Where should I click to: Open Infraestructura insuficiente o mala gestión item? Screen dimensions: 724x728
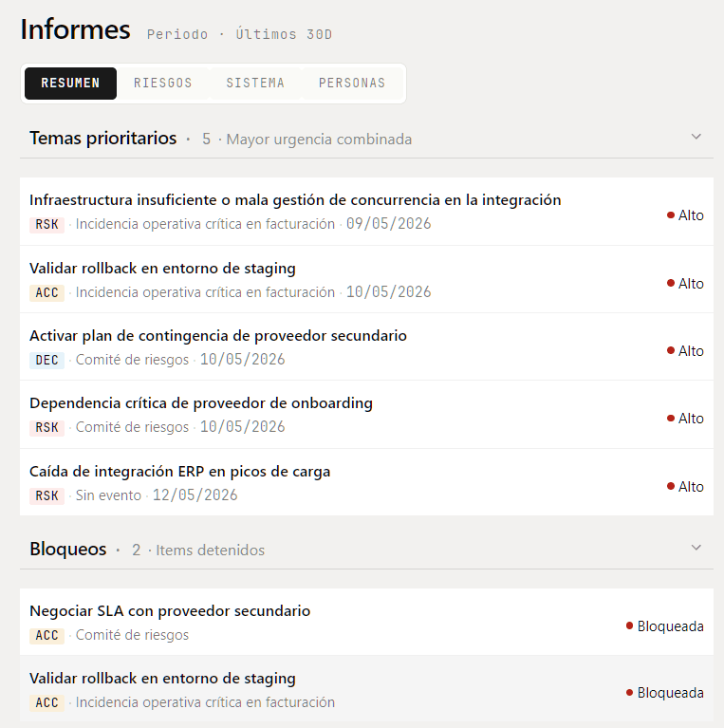(x=366, y=212)
